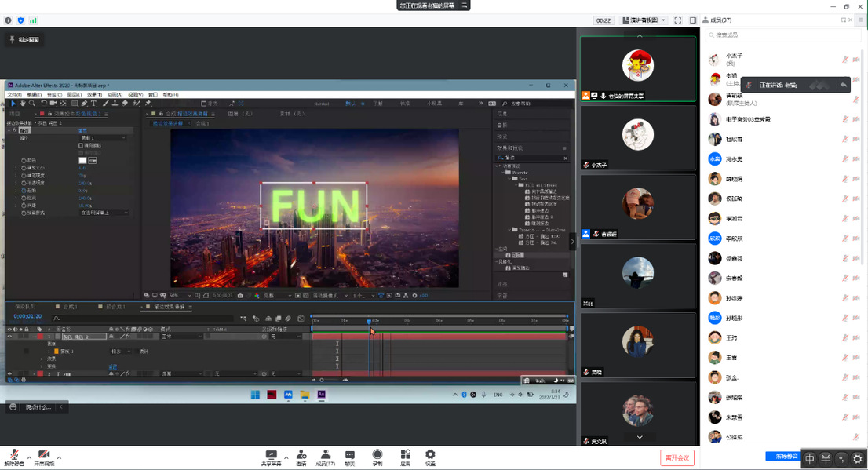Click the Record button icon

377,454
